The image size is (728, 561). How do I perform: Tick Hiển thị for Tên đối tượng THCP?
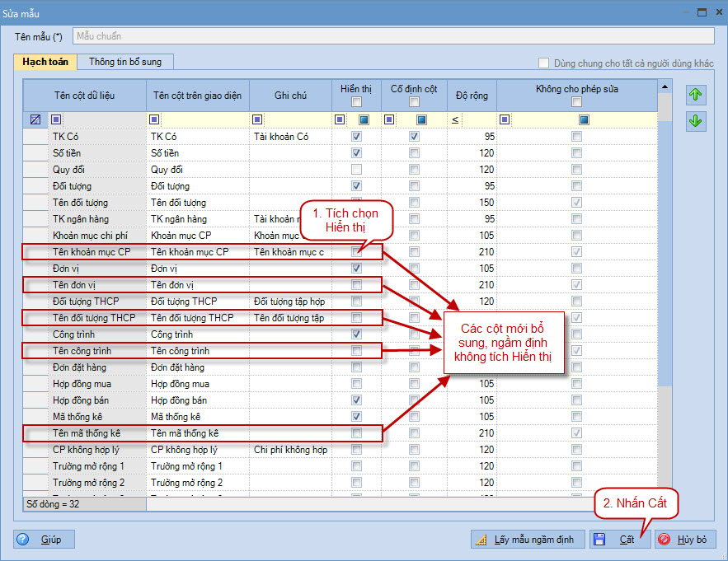pos(356,318)
